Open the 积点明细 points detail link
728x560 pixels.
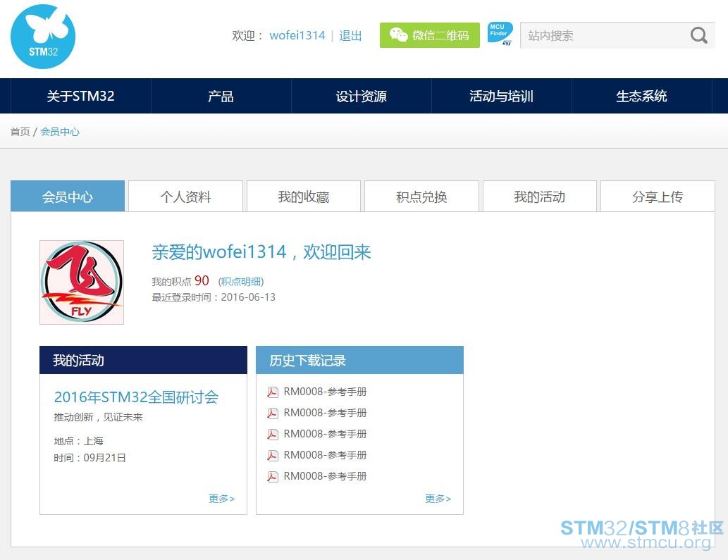point(241,282)
